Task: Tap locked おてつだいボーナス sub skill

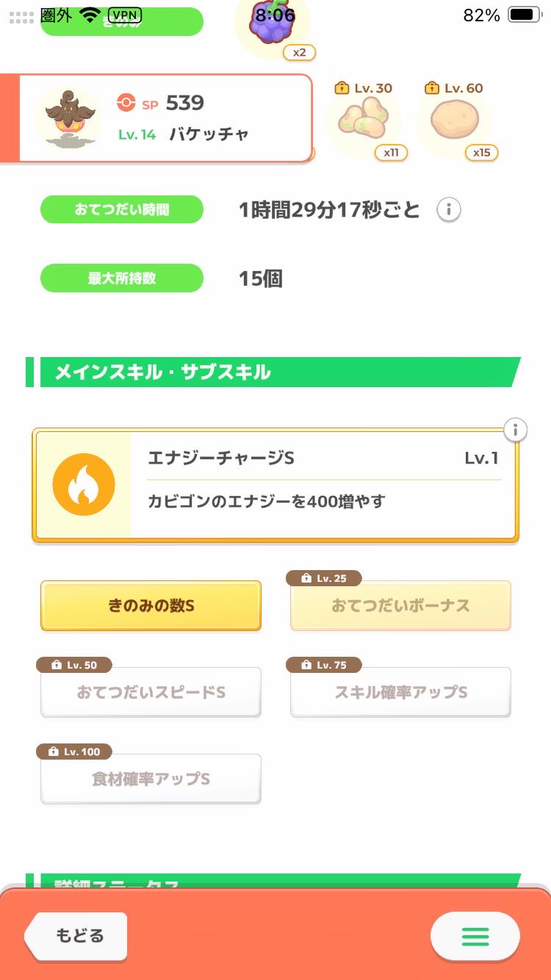Action: tap(400, 606)
